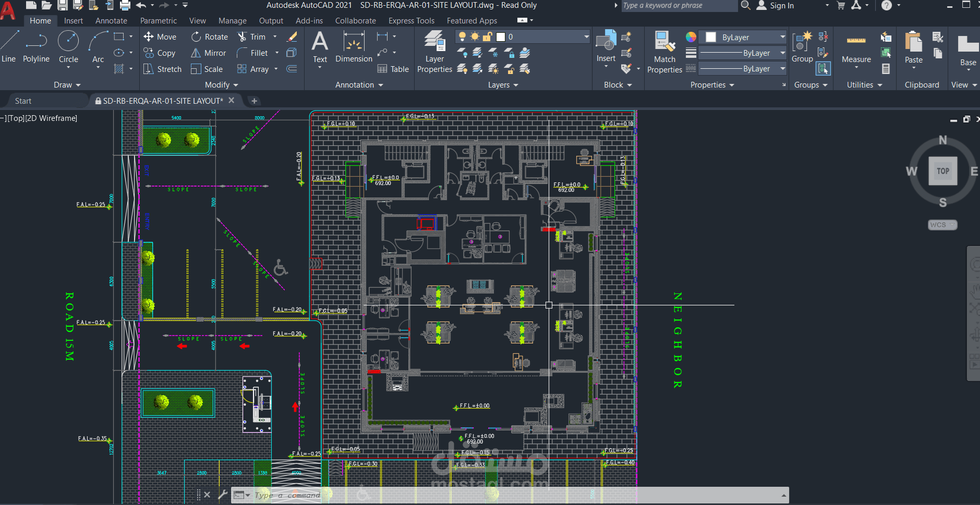Switch to the Insert ribbon tab
The image size is (980, 505).
74,21
